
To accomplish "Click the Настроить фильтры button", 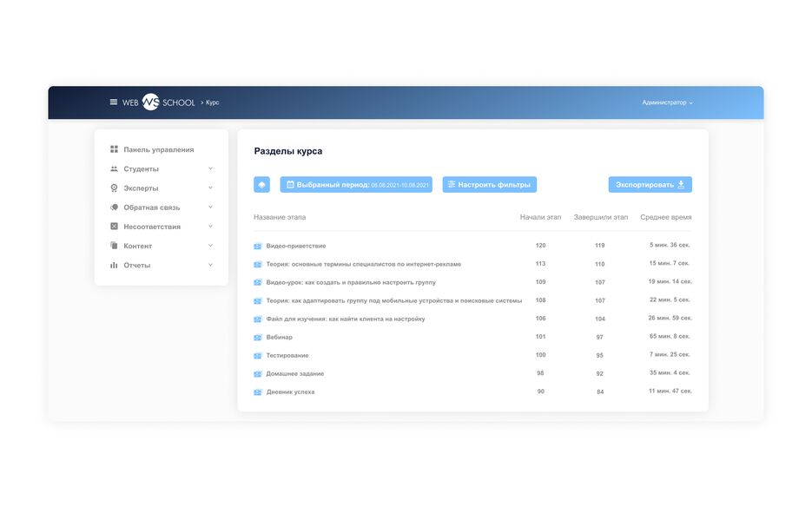I will tap(489, 185).
